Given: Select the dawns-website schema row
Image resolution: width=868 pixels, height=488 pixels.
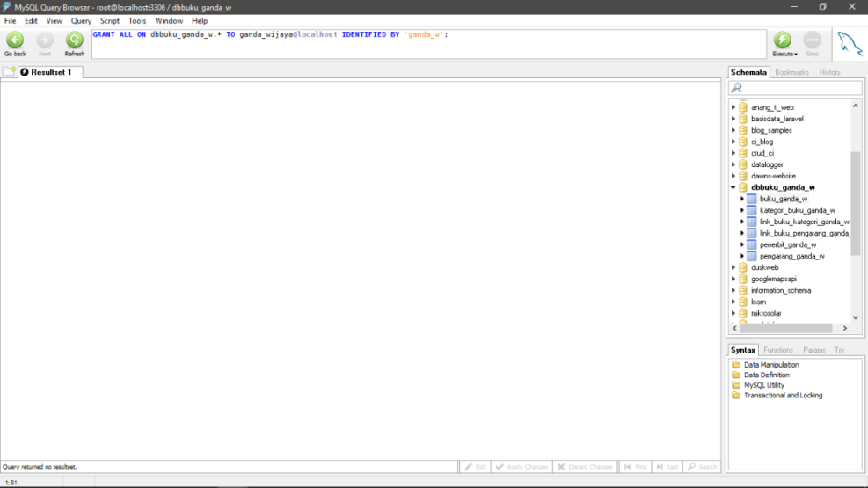Looking at the screenshot, I should [x=773, y=176].
